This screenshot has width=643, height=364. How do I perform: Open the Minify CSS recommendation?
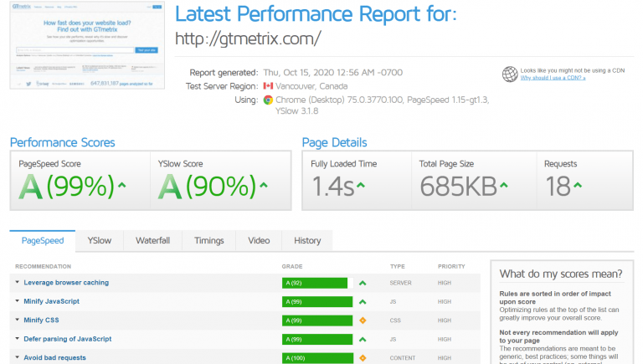(x=41, y=320)
